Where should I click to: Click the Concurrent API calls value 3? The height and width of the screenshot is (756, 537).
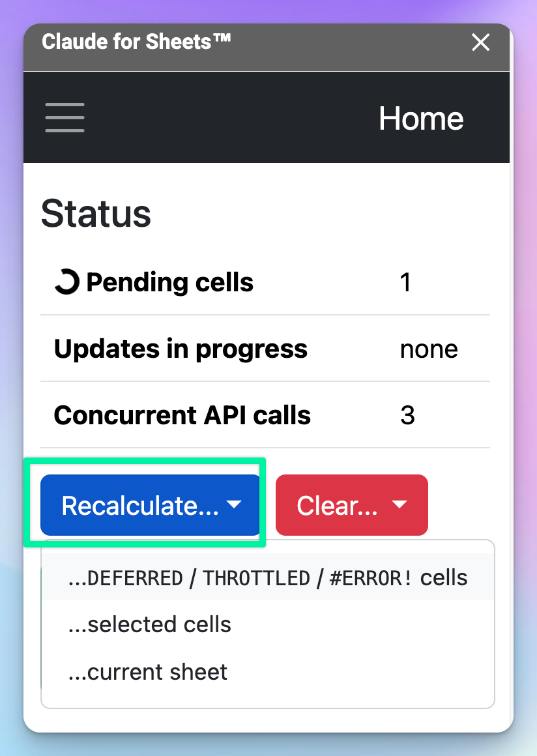coord(407,415)
